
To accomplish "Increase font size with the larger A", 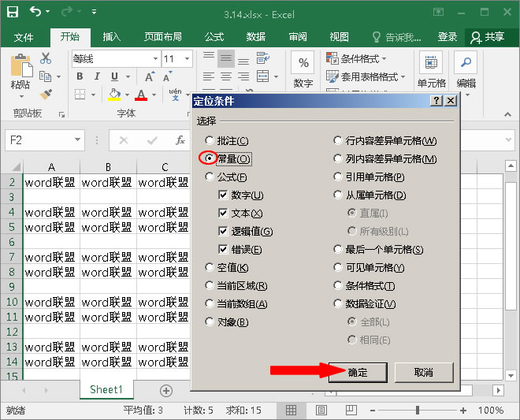I will pyautogui.click(x=150, y=76).
